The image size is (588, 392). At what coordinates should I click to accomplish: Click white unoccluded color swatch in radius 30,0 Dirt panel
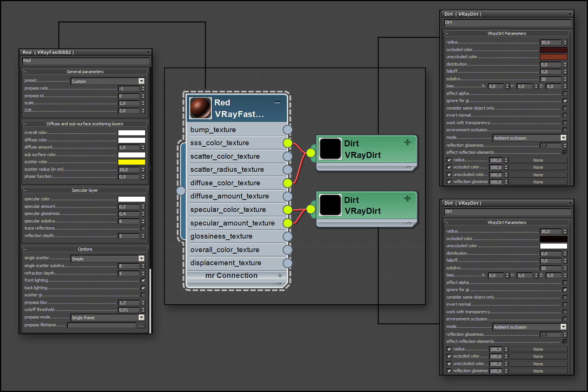pos(554,246)
